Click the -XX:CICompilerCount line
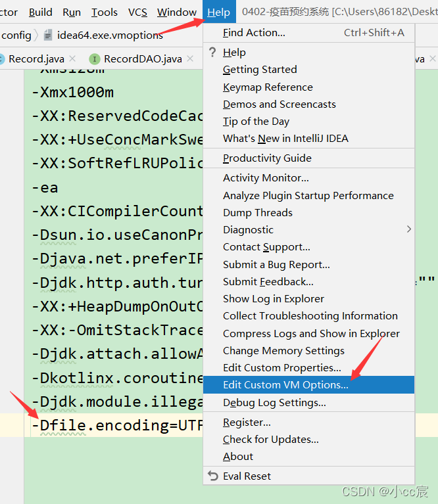This screenshot has width=438, height=504. coord(117,211)
